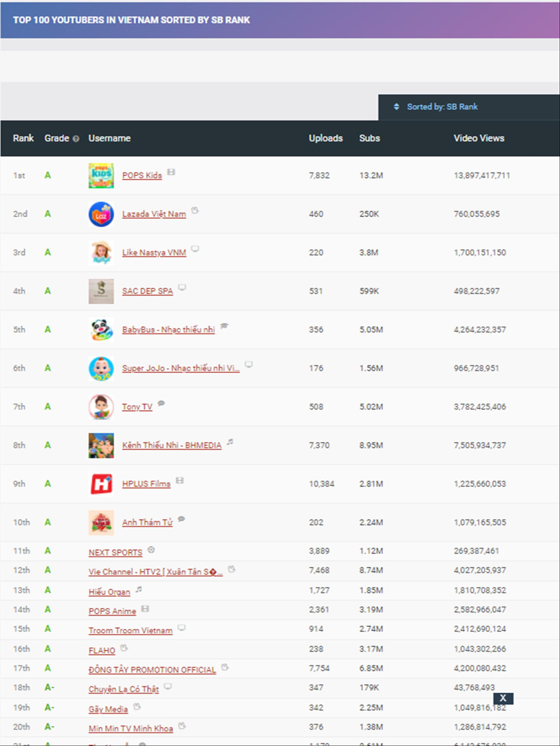Image resolution: width=560 pixels, height=746 pixels.
Task: Click the film category icon beside POPS Kids
Action: pos(171,172)
